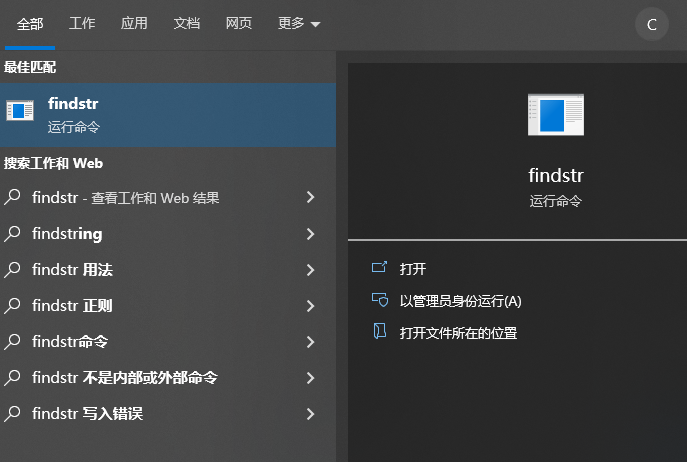Click search magnifier icon beside 'findstr 正则'

pyautogui.click(x=13, y=305)
